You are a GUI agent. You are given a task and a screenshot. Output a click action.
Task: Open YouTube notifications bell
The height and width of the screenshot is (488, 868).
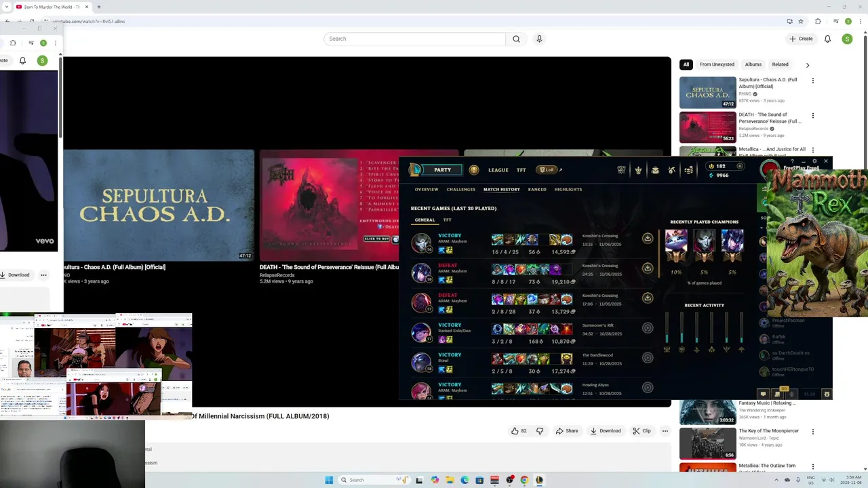point(827,39)
